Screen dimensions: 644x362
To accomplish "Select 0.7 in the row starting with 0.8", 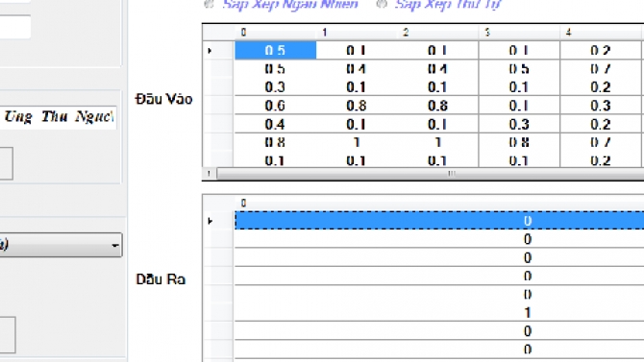I will point(601,142).
